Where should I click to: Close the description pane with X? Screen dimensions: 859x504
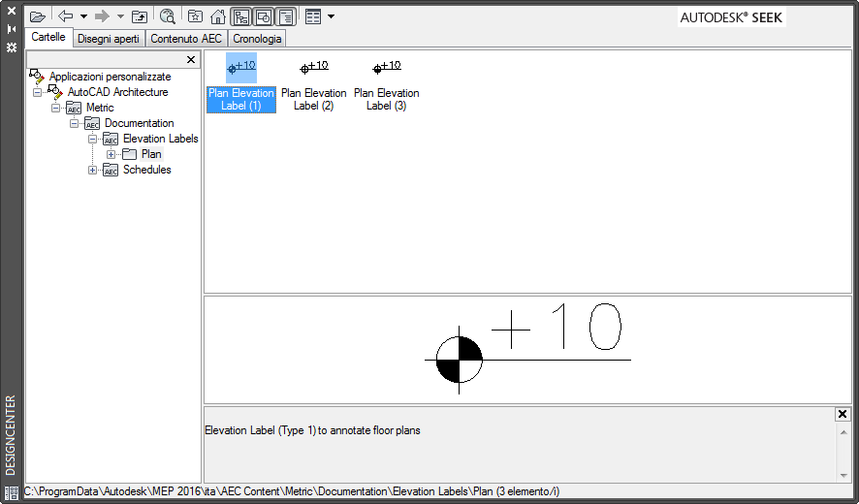[843, 414]
